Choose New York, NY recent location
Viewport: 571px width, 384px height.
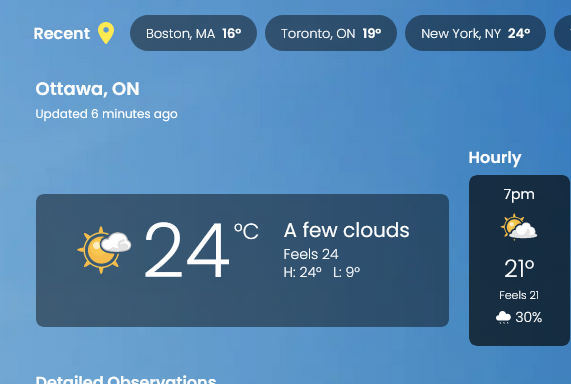[475, 33]
